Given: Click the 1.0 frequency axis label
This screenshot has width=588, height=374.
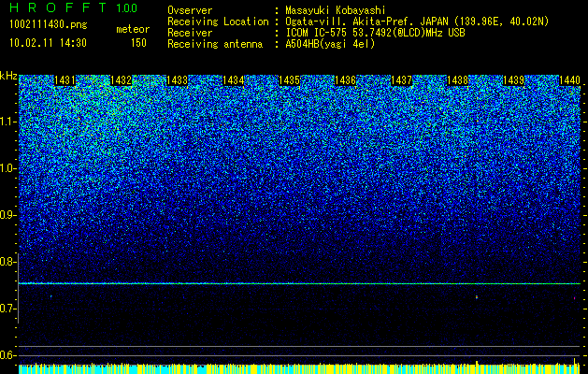Looking at the screenshot, I should [x=7, y=168].
